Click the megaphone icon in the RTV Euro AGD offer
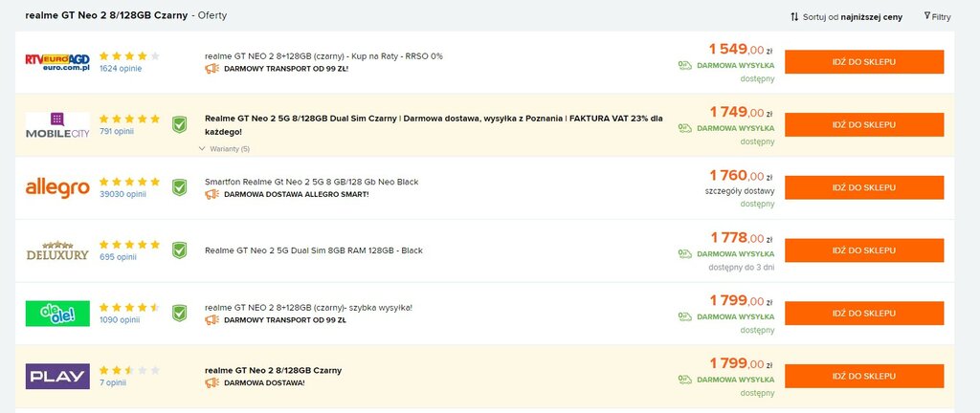This screenshot has width=980, height=413. pyautogui.click(x=212, y=69)
